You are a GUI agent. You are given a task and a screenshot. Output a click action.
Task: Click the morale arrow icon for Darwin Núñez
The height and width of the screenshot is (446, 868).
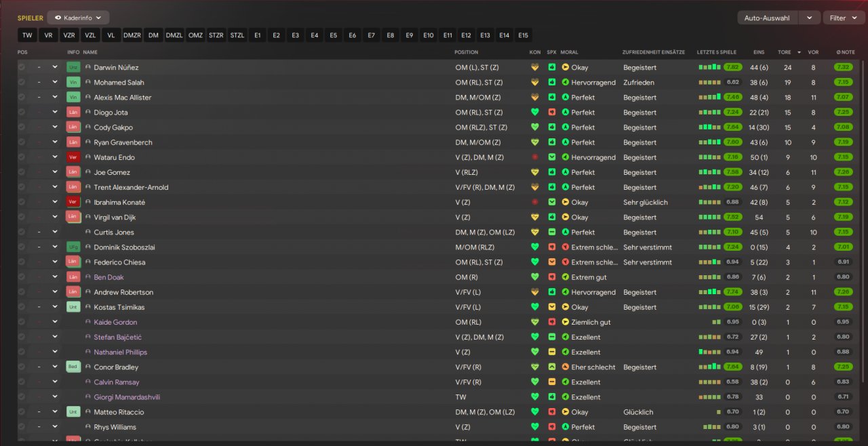[x=566, y=67]
